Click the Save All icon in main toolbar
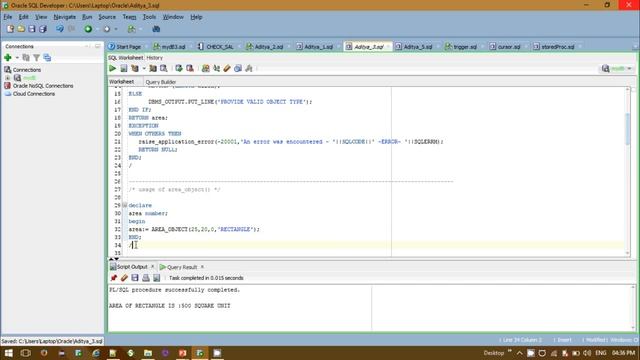The width and height of the screenshot is (640, 360). 42,29
